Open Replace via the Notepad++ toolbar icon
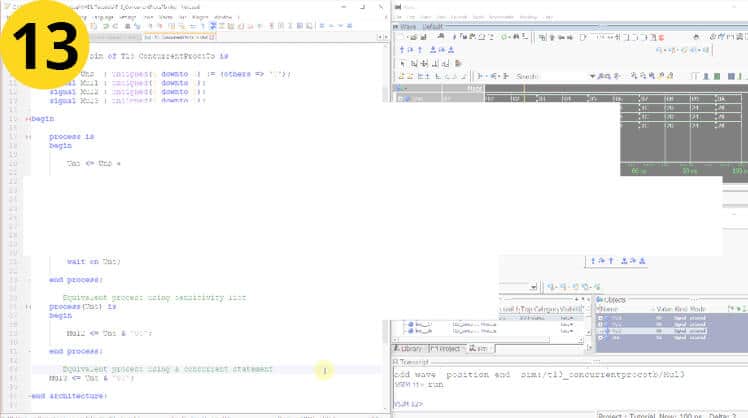The height and width of the screenshot is (418, 748). tap(137, 26)
